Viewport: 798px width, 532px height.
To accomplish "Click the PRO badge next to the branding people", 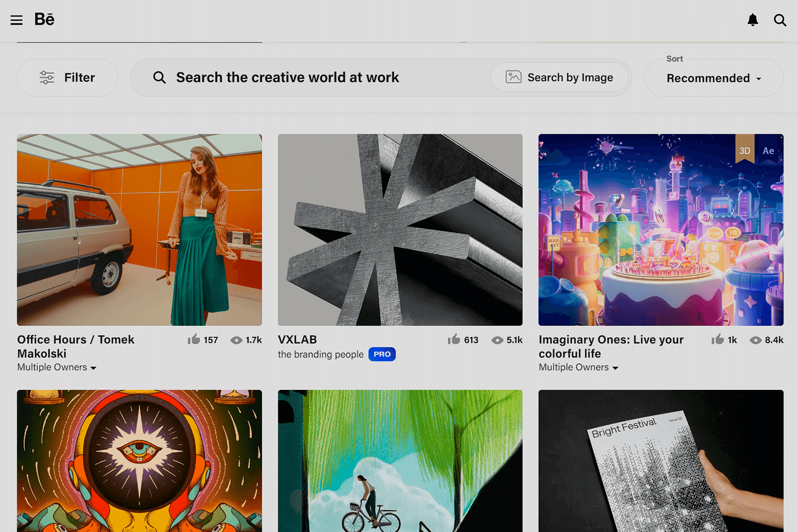I will pyautogui.click(x=382, y=354).
